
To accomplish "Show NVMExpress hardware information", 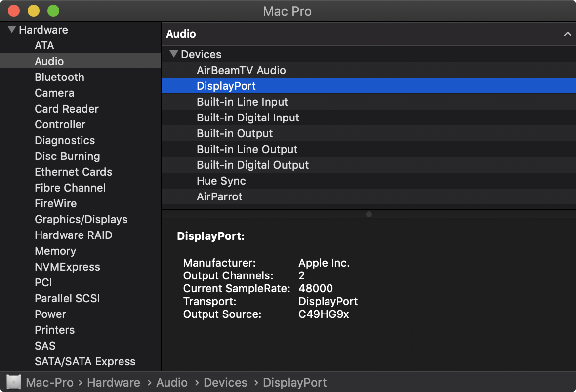I will 67,267.
